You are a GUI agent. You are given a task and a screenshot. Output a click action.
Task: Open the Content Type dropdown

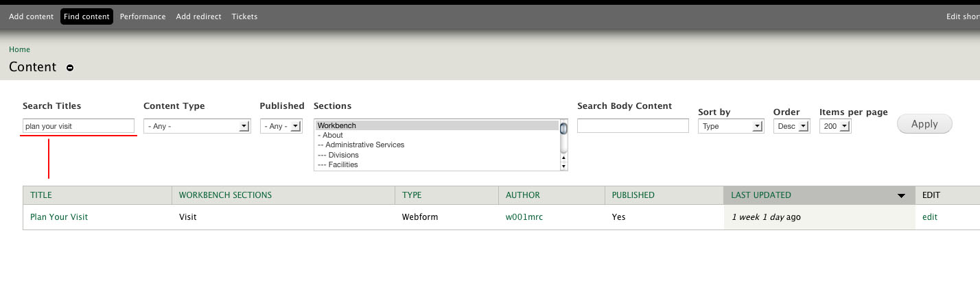click(196, 126)
